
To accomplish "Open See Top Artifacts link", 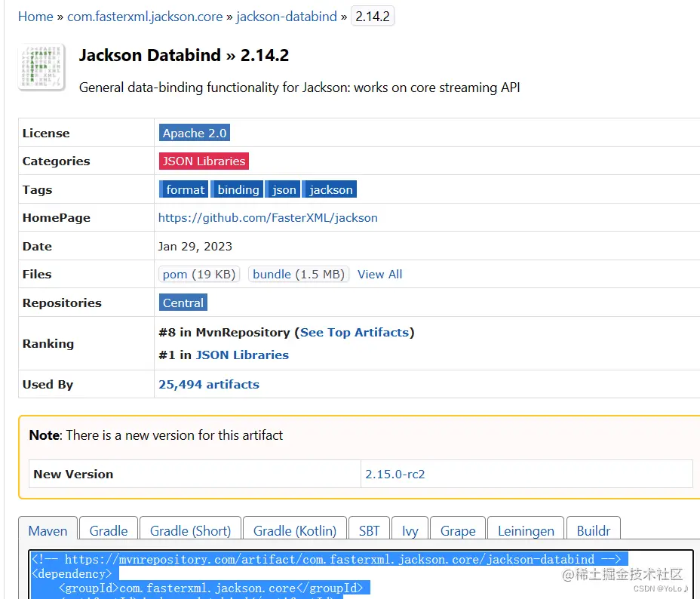I will click(x=355, y=333).
